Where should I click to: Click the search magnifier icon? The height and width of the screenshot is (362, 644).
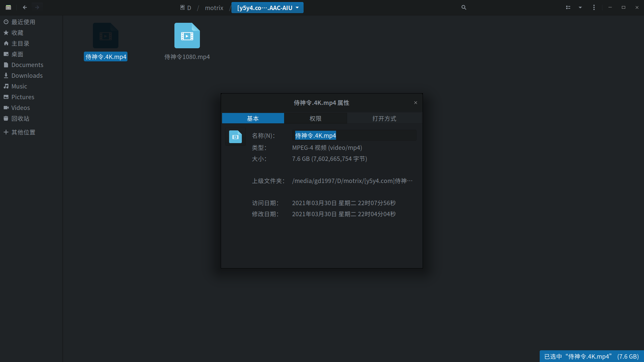[x=464, y=7]
